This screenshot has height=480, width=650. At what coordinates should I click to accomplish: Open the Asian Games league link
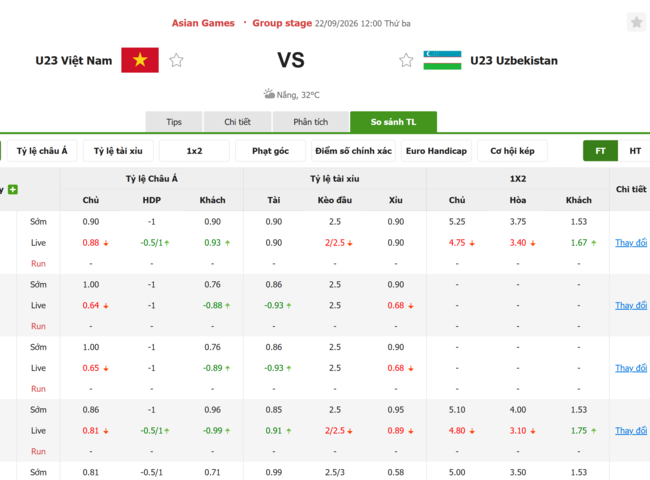pos(203,23)
